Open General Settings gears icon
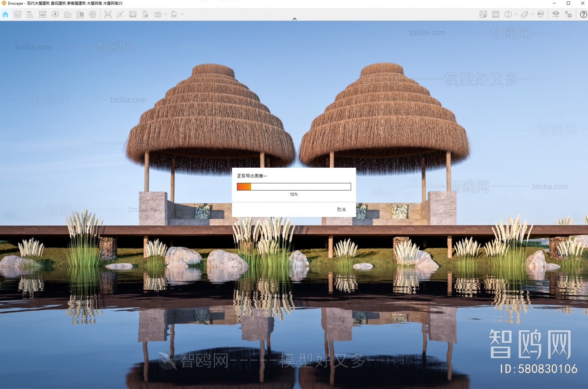The image size is (588, 389). point(568,14)
